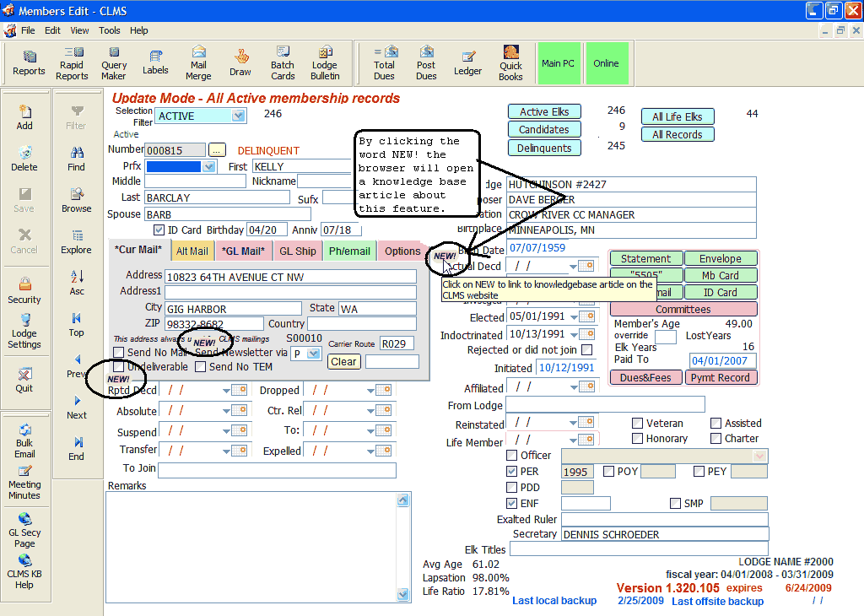Click the Delinquents button
This screenshot has width=864, height=616.
tap(544, 148)
